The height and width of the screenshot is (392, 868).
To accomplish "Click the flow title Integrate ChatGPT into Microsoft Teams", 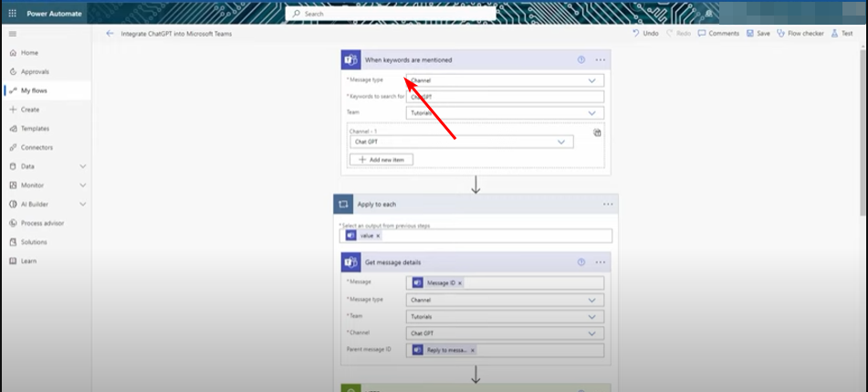I will coord(176,34).
